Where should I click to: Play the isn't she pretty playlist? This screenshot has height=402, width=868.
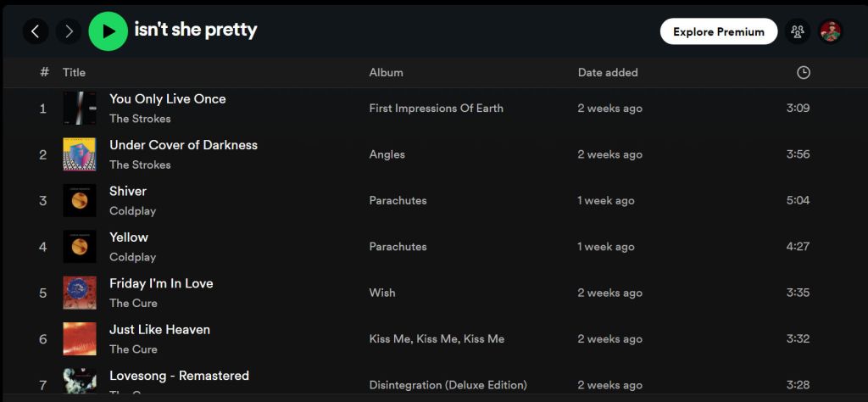tap(108, 31)
